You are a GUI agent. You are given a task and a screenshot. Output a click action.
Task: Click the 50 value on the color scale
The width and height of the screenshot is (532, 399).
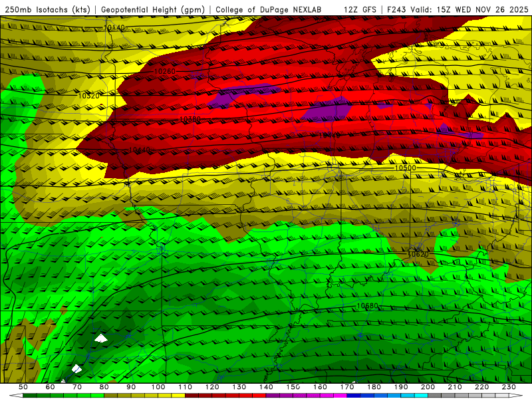23,387
